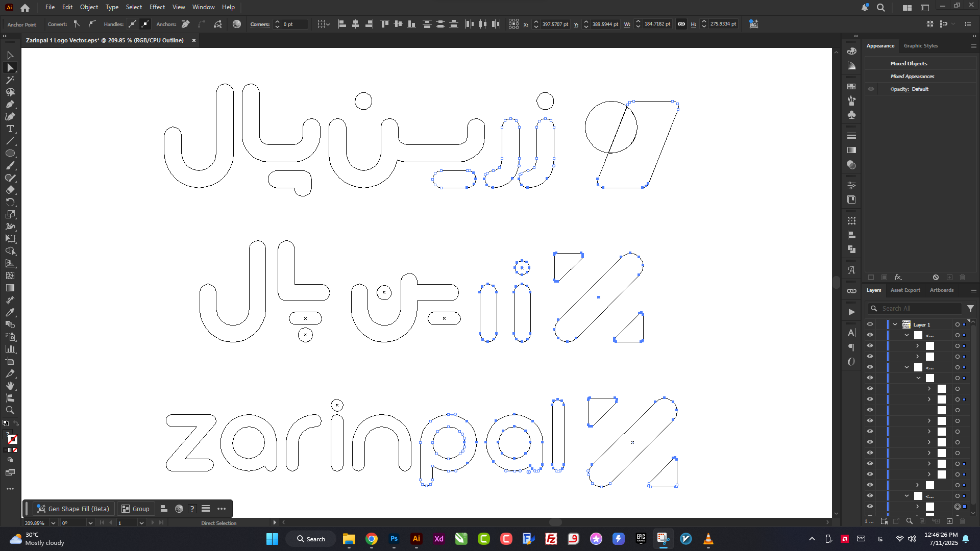This screenshot has height=551, width=980.
Task: Click Layer 1 target circle
Action: coord(958,324)
